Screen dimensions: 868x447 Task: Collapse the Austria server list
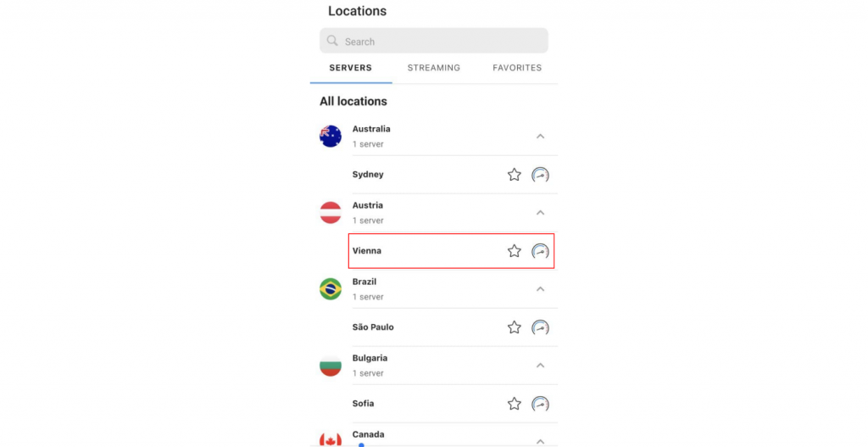(540, 213)
